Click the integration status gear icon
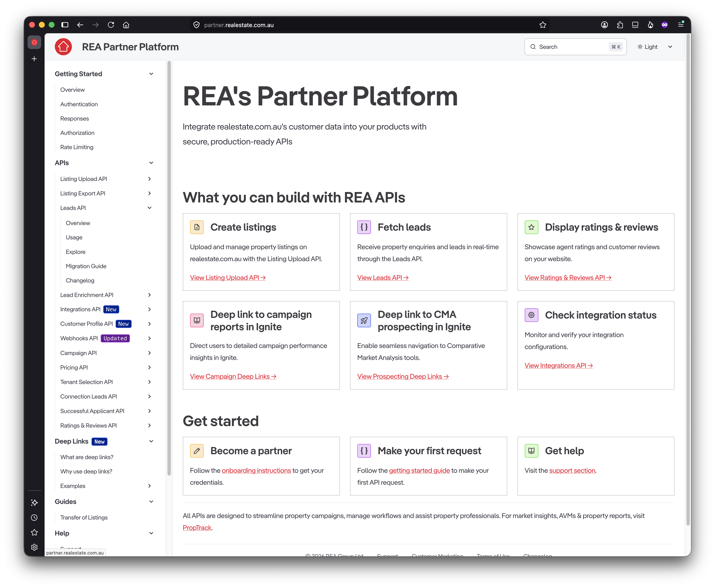 (532, 315)
